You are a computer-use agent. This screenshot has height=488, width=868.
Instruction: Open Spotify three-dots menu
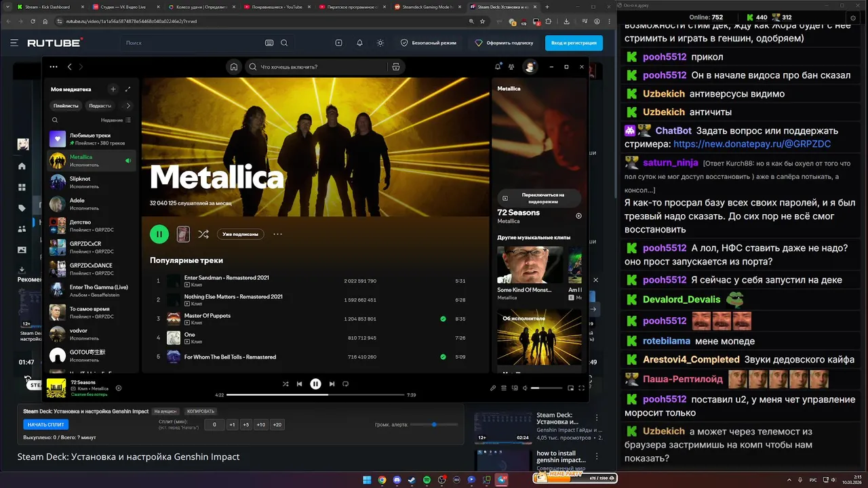[x=54, y=66]
